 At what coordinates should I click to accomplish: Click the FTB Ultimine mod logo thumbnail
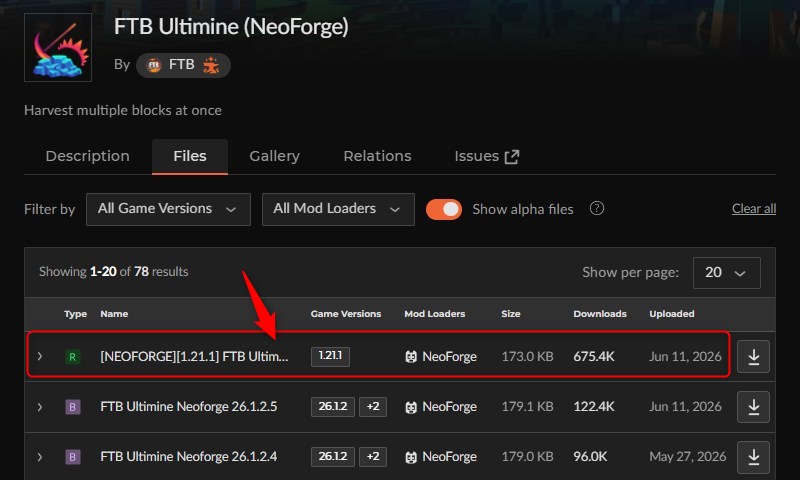pos(58,47)
